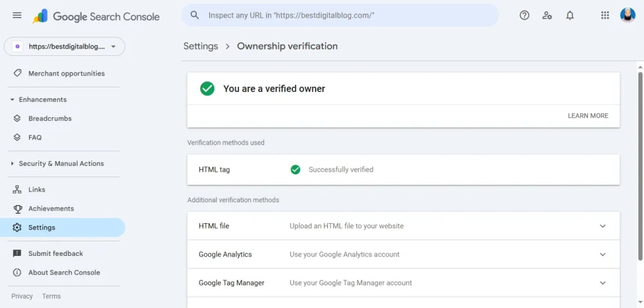This screenshot has width=644, height=308.
Task: Expand the Google Analytics verification method
Action: [602, 255]
